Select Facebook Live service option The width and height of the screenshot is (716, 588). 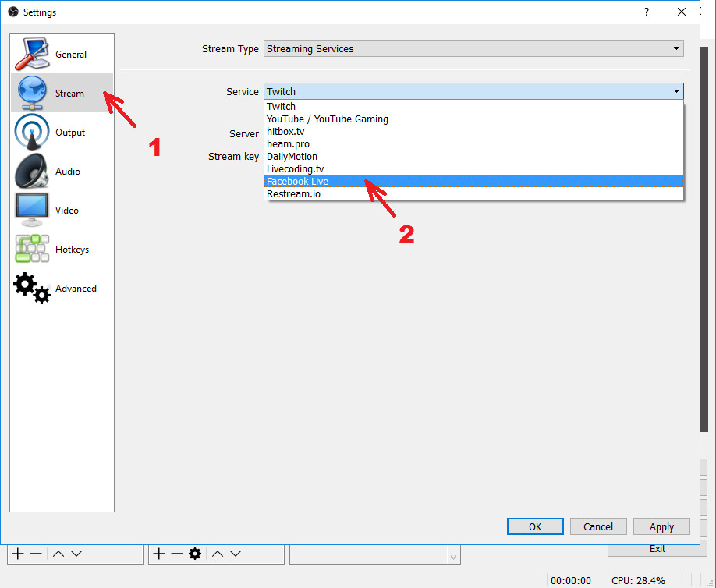pyautogui.click(x=473, y=181)
